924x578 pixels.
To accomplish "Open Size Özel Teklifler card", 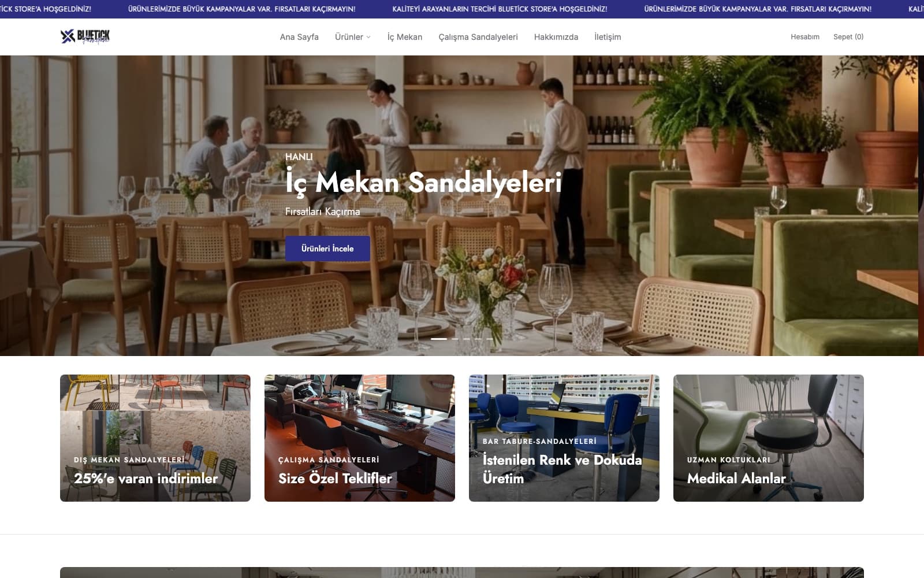I will point(360,438).
